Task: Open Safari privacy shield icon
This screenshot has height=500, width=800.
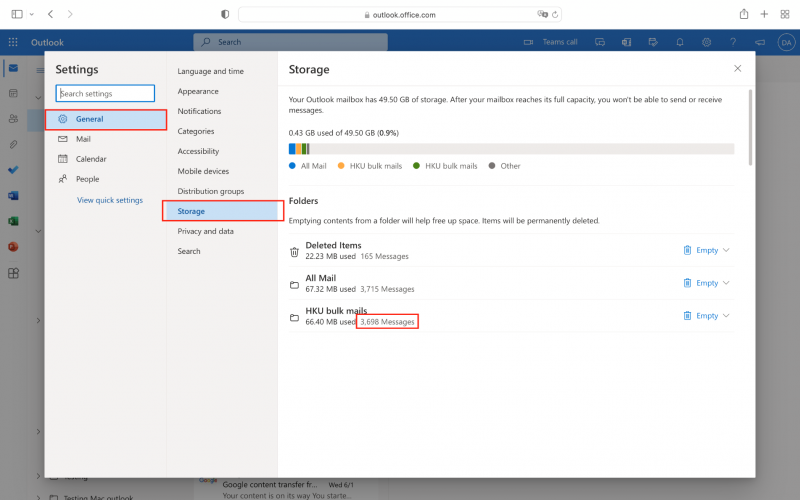Action: 225,14
